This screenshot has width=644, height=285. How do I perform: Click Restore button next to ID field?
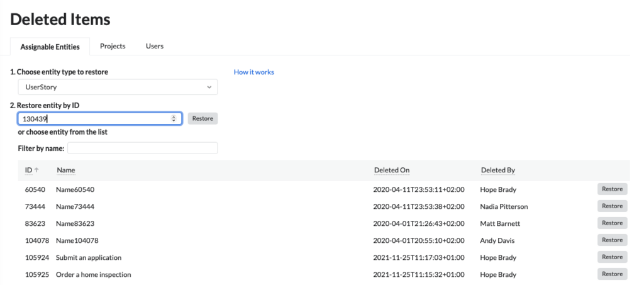click(203, 119)
